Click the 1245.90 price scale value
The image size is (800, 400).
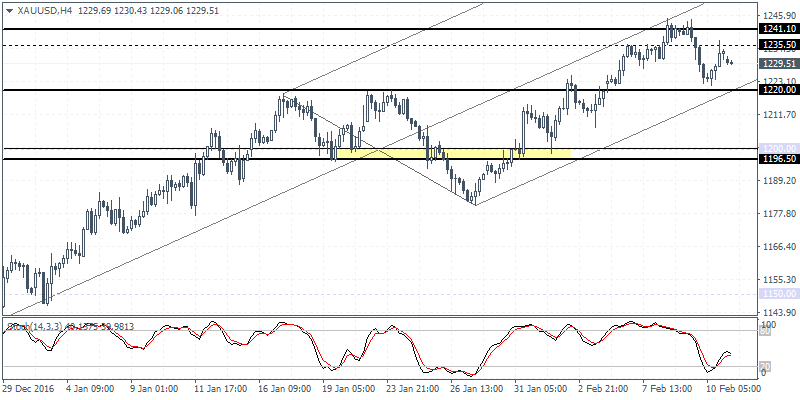777,17
